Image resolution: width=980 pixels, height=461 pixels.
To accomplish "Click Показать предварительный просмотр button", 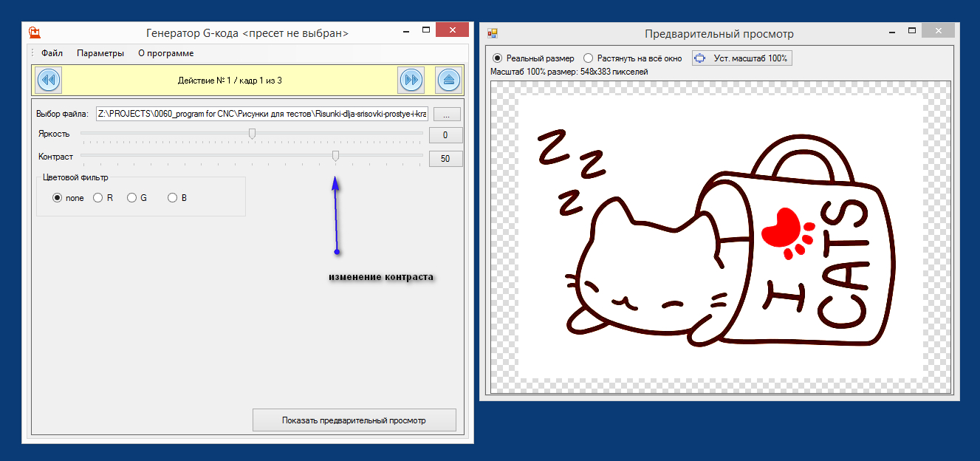I will coord(354,420).
